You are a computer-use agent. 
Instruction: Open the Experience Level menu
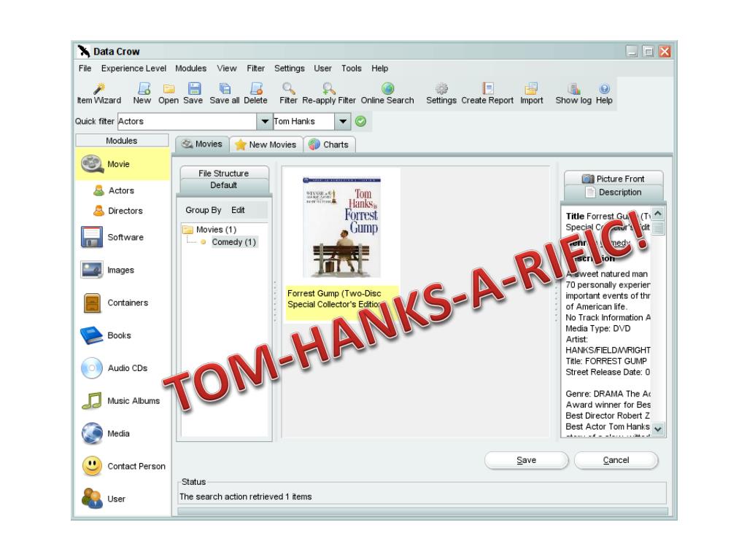coord(133,68)
